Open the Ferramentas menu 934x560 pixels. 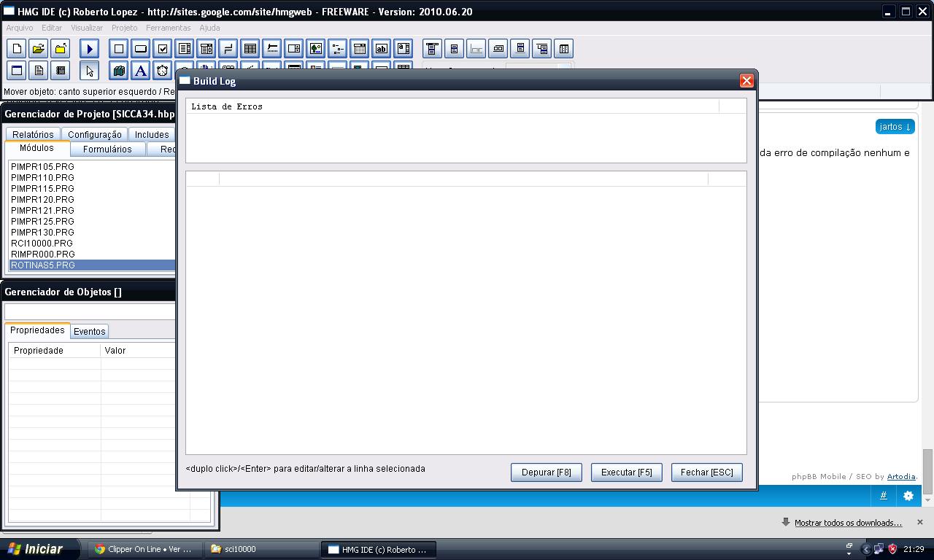[169, 28]
